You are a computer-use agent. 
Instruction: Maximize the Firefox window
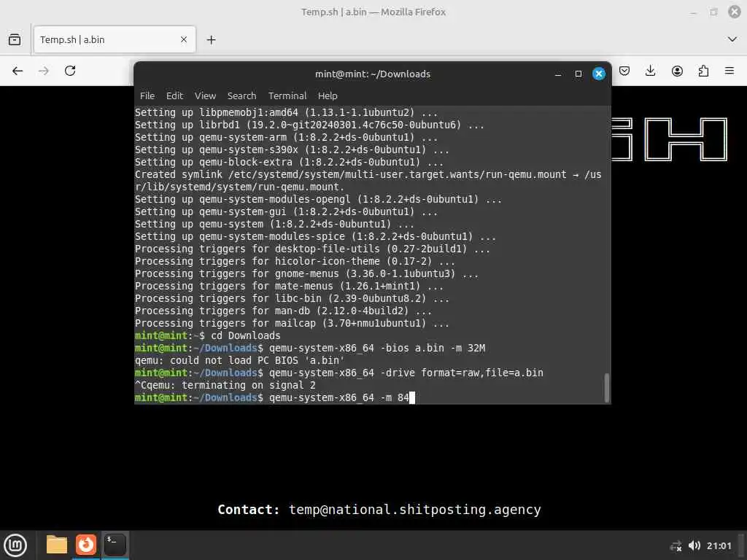tap(713, 12)
